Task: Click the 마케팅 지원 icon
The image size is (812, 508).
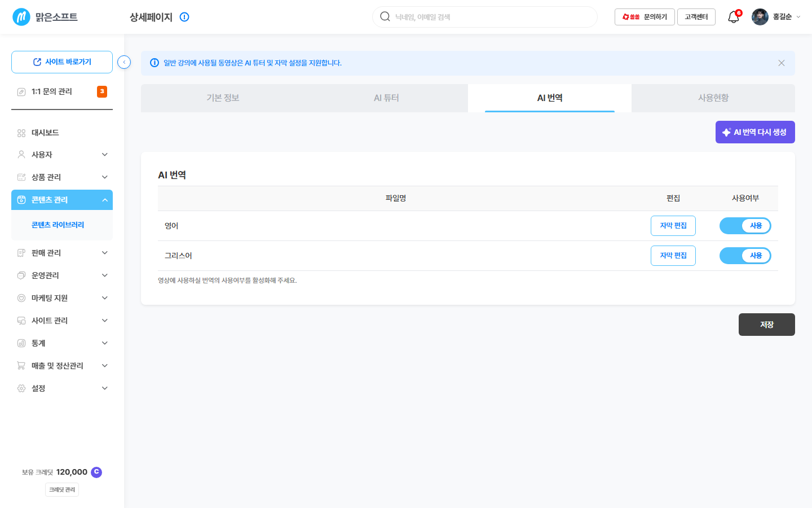Action: pyautogui.click(x=21, y=298)
